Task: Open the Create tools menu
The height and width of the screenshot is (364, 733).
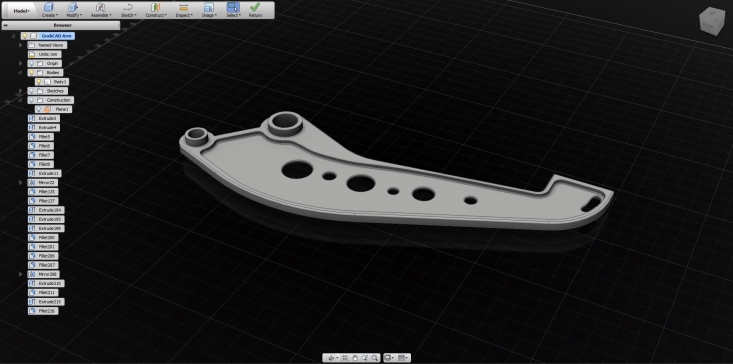Action: click(x=49, y=9)
